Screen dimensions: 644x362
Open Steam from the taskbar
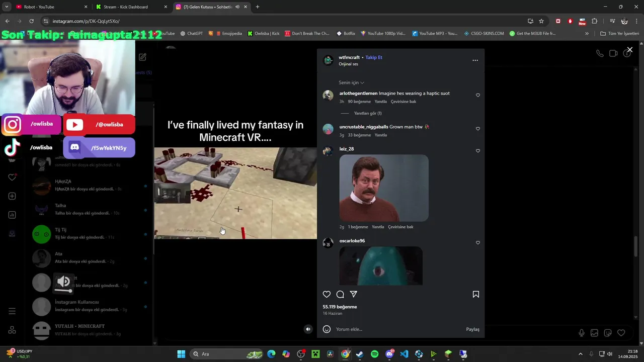point(360,354)
